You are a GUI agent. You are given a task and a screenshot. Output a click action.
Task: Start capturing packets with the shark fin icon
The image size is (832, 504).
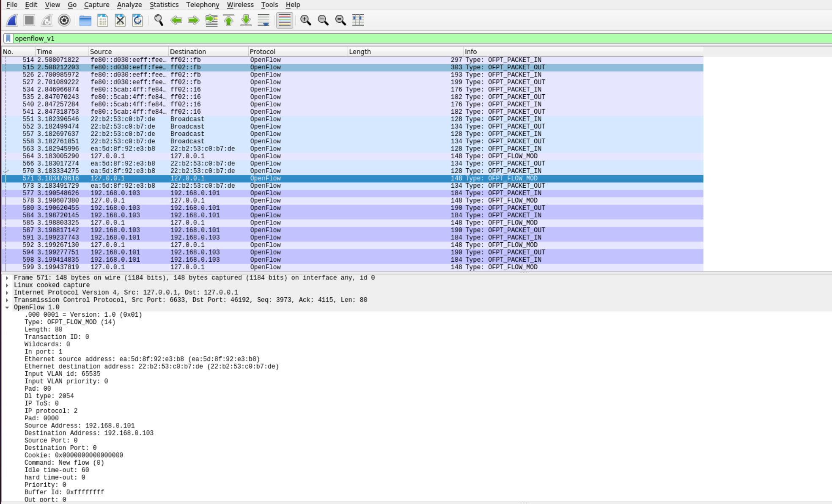[12, 20]
